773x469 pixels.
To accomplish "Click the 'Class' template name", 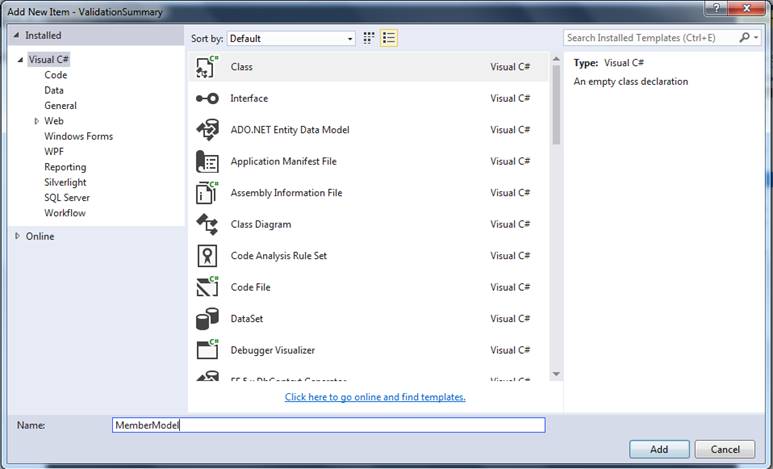I will [x=242, y=67].
